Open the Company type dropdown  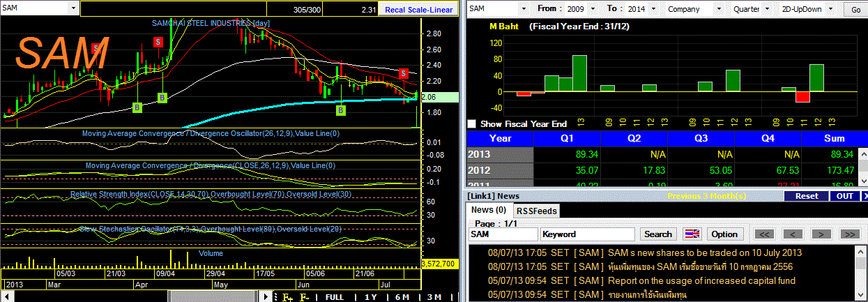coord(719,9)
